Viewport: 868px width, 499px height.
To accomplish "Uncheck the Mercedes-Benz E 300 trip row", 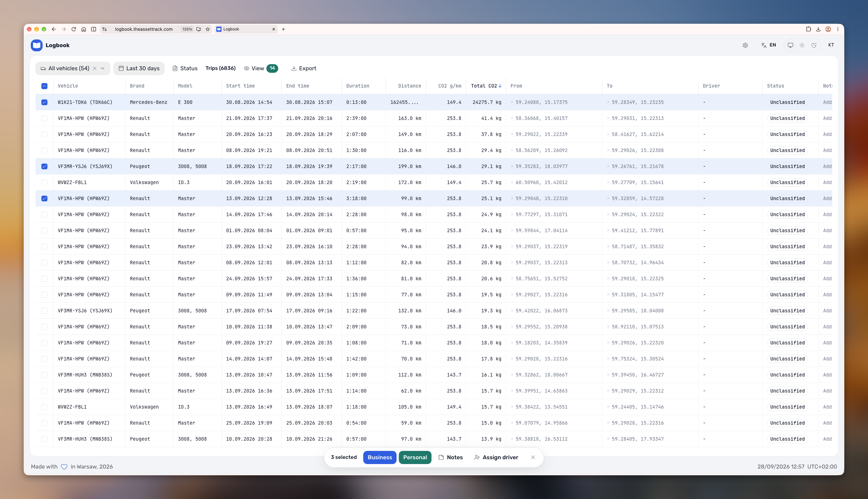I will pos(45,102).
